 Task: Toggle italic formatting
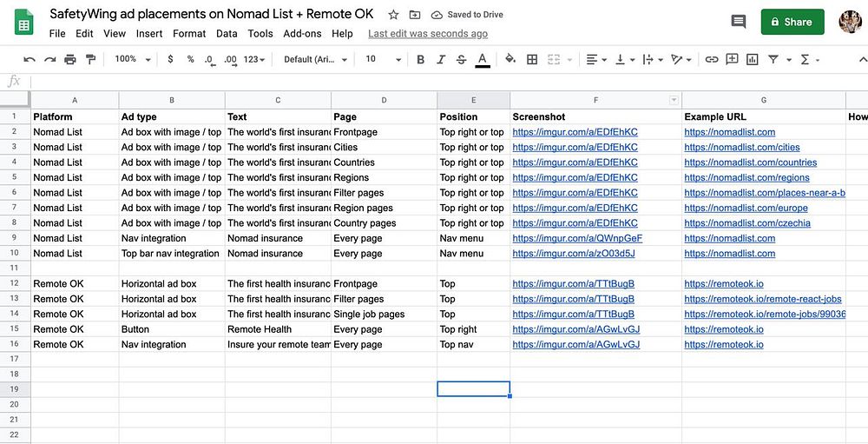[441, 59]
